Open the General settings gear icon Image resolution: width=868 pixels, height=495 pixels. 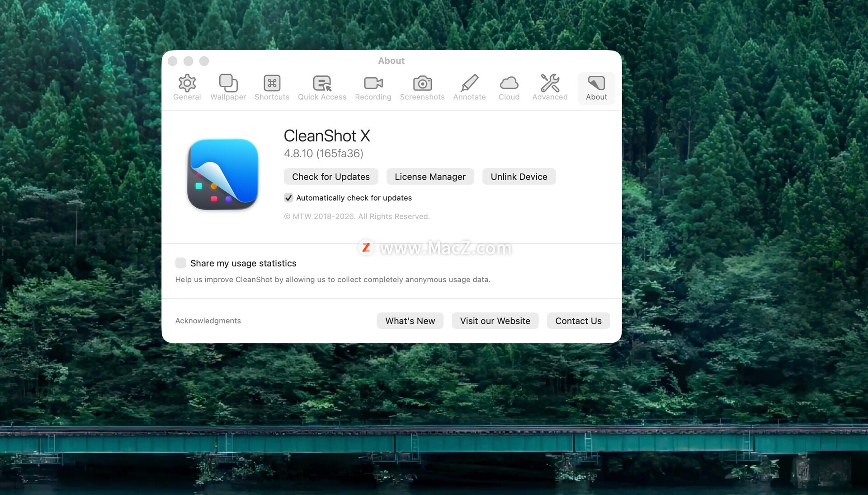pyautogui.click(x=187, y=83)
